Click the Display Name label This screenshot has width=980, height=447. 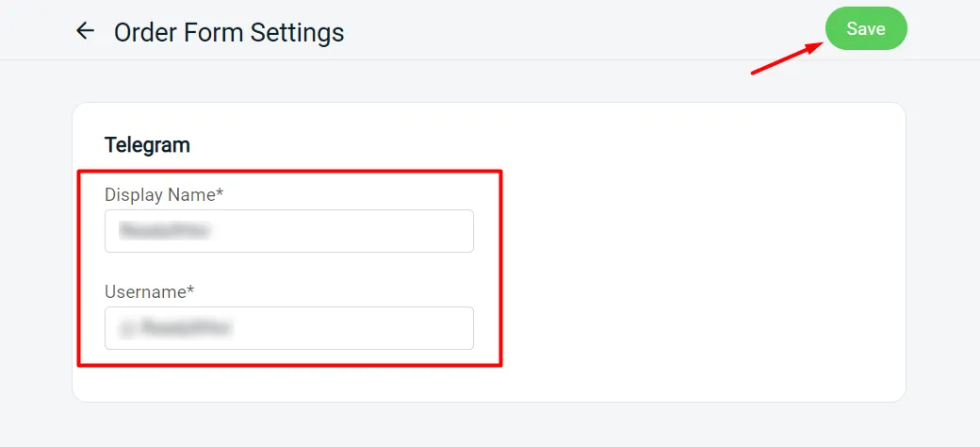point(164,195)
